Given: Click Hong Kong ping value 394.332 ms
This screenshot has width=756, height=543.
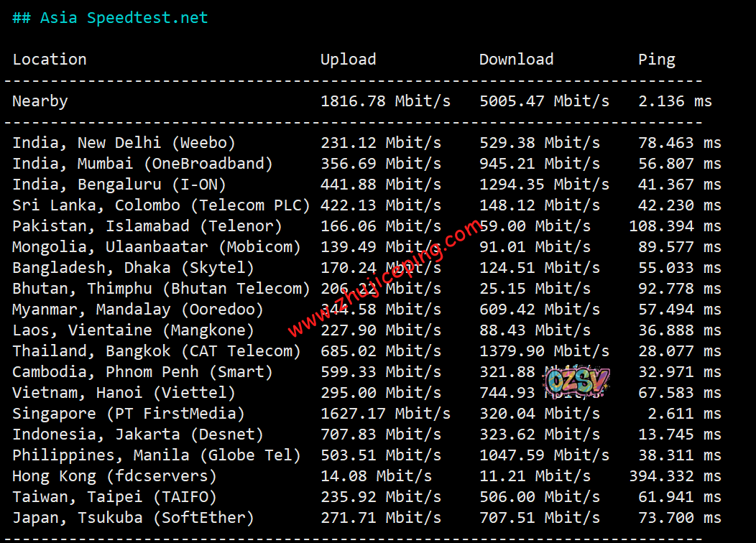Looking at the screenshot, I should coord(675,476).
